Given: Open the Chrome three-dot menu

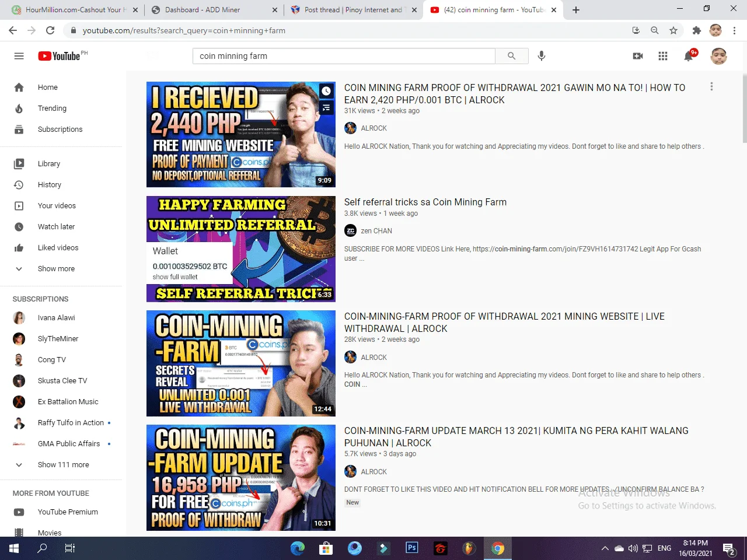Looking at the screenshot, I should (x=735, y=30).
